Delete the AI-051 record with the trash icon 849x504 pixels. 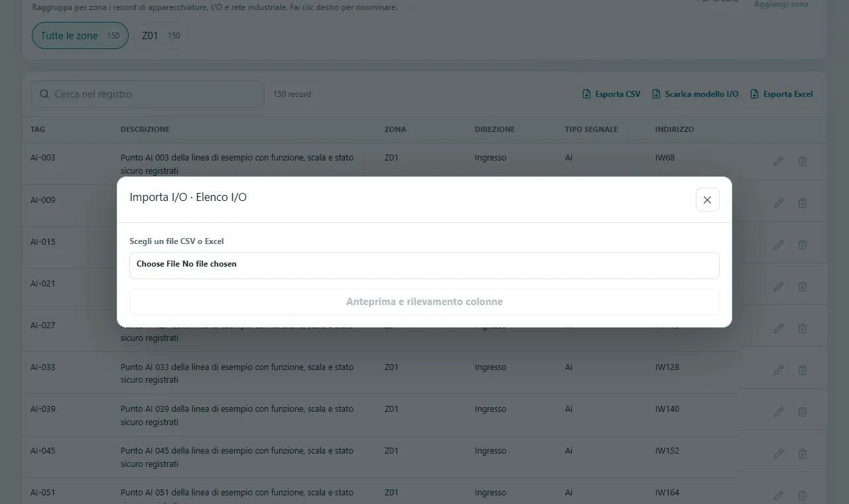point(803,495)
